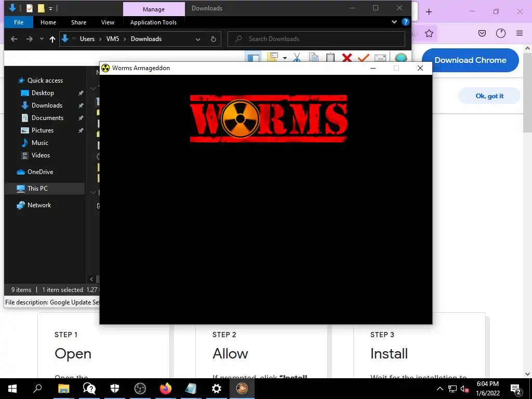Open Customize Quick Access Toolbar dropdown

(x=50, y=9)
